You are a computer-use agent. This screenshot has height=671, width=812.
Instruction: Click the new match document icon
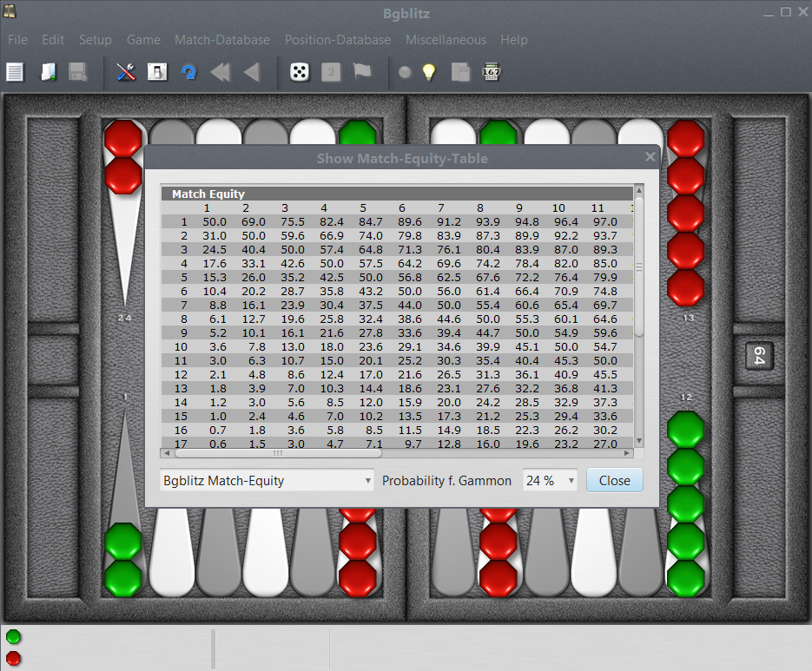15,72
